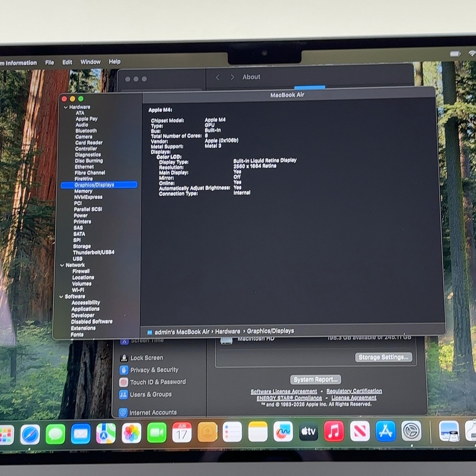Click the battery icon in the menu bar
This screenshot has width=476, height=476.
click(x=455, y=54)
